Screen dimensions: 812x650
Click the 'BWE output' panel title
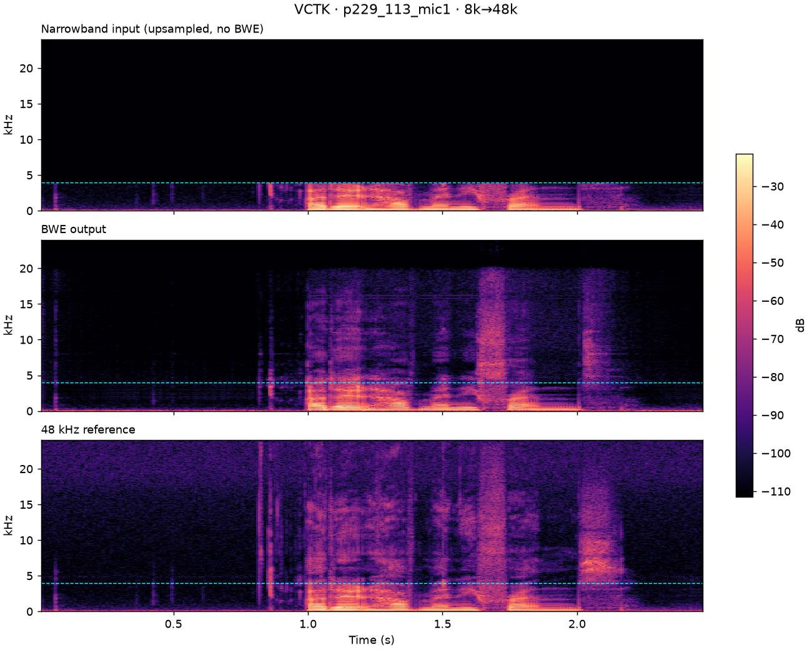74,229
